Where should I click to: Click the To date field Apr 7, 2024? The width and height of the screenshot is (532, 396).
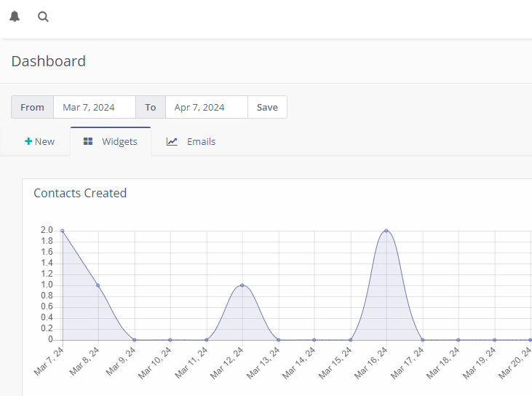207,107
